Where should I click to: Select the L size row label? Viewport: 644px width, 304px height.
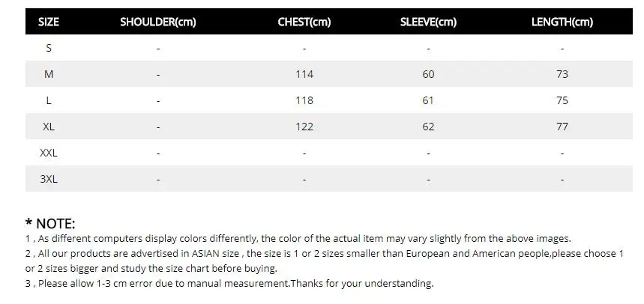(49, 100)
